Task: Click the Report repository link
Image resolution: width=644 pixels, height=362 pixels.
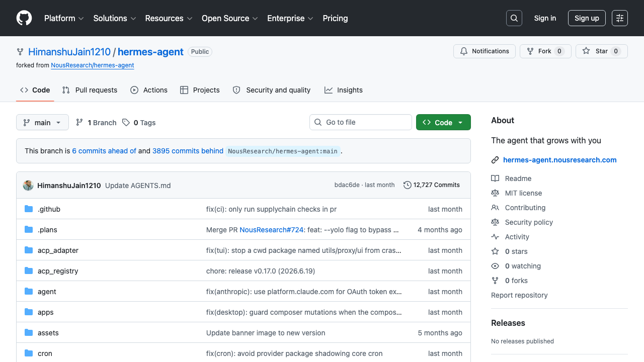Action: pos(519,295)
